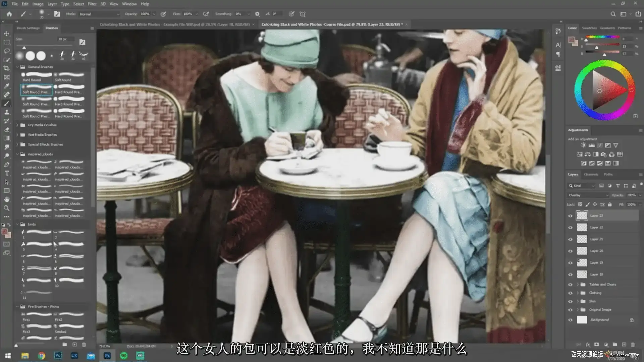This screenshot has height=362, width=644.
Task: Open the Filter menu
Action: pos(92,4)
